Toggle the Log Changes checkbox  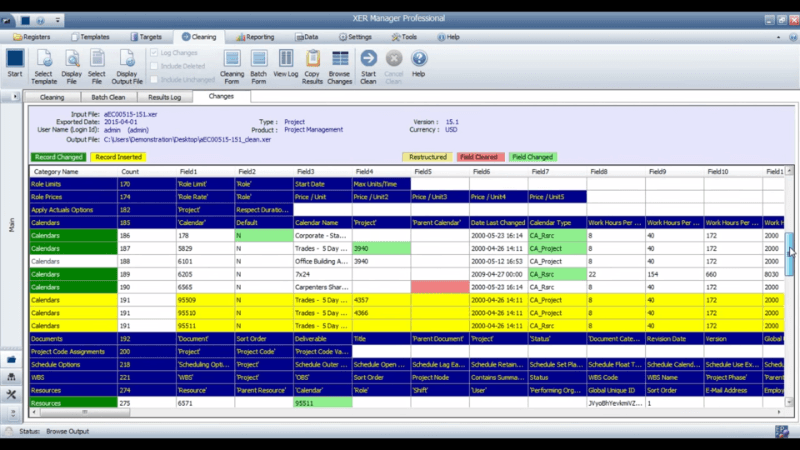154,53
